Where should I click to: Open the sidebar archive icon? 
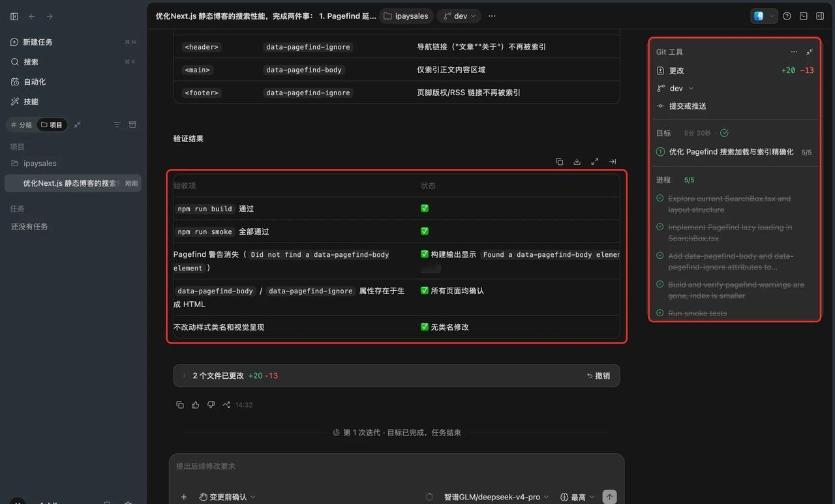[x=132, y=125]
